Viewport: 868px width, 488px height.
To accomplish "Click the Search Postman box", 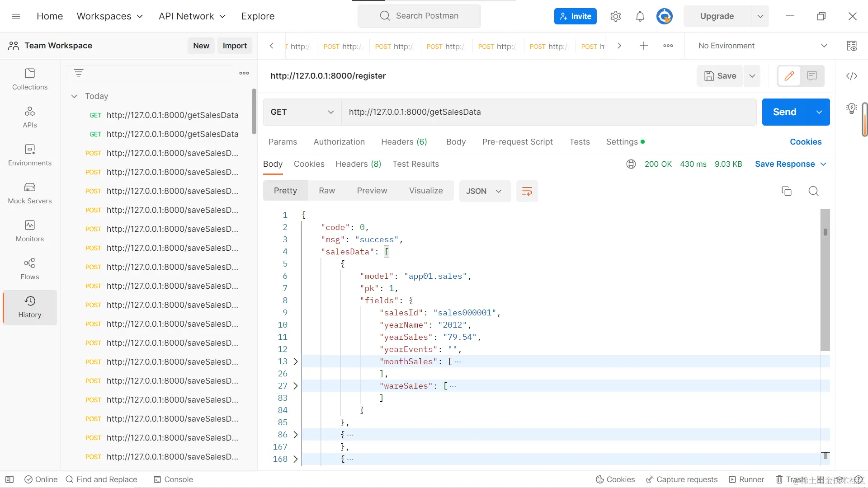I will tap(419, 16).
